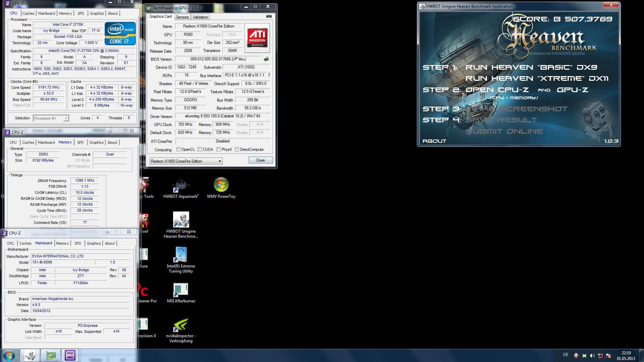Open the Processor #1 selection dropdown
The image size is (644, 362).
[x=51, y=118]
